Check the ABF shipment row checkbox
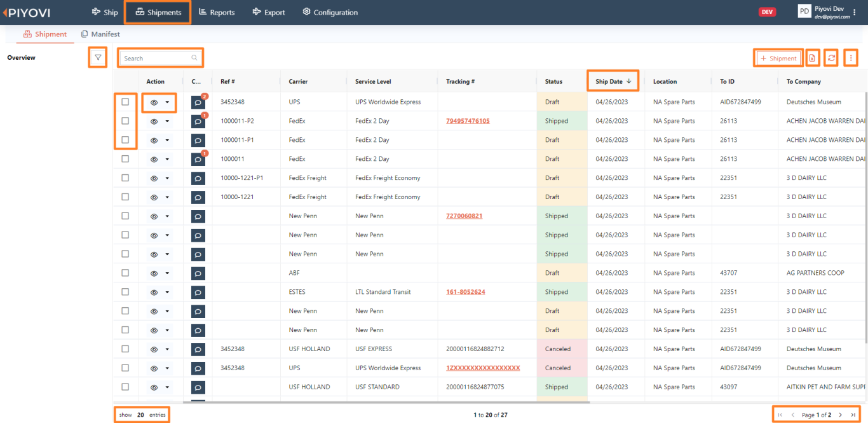This screenshot has height=423, width=868. click(125, 273)
